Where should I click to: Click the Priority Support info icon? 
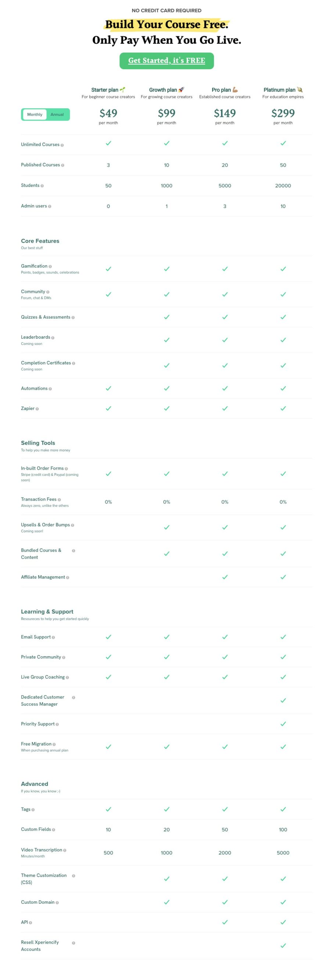click(x=57, y=724)
